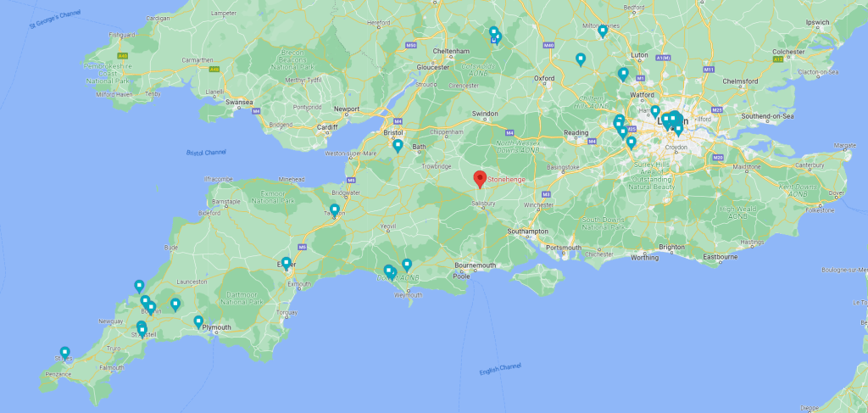Screen dimensions: 868x413
Task: Click the teal marker west of Plymouth
Action: pyautogui.click(x=198, y=321)
